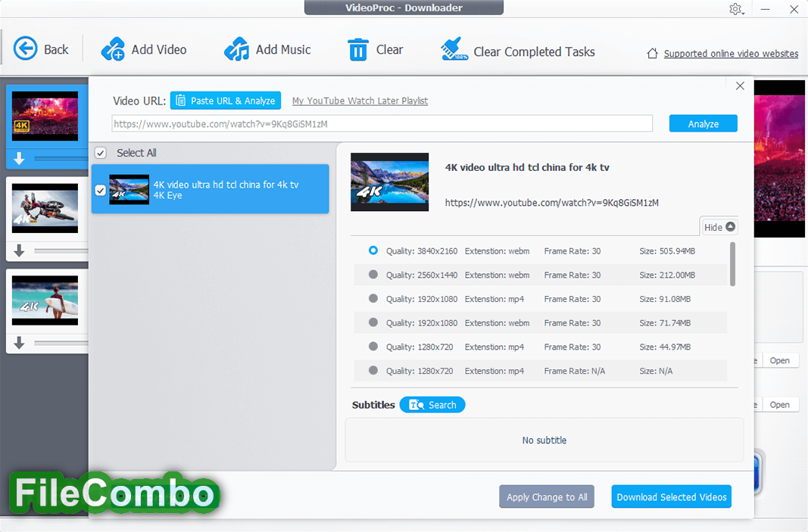Open My YouTube Watch Later Playlist link

[360, 101]
